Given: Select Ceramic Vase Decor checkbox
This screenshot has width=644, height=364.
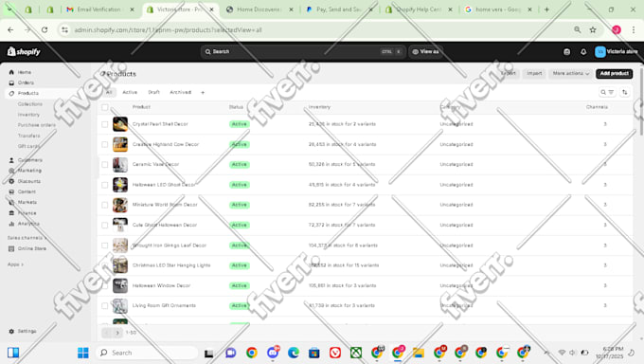Looking at the screenshot, I should click(105, 165).
